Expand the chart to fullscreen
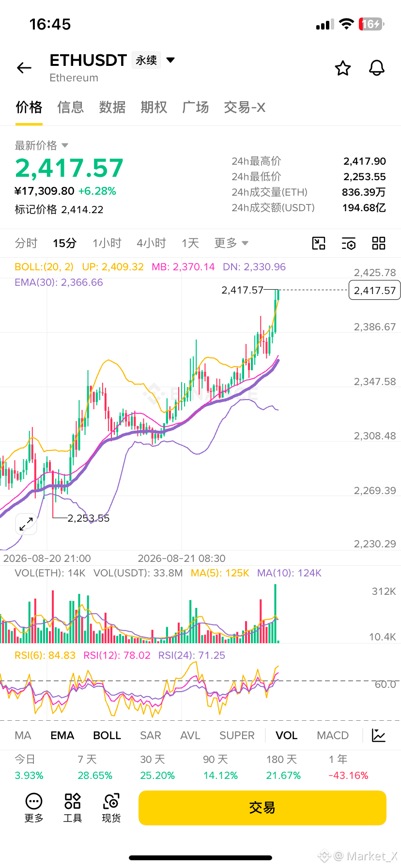 point(26,524)
